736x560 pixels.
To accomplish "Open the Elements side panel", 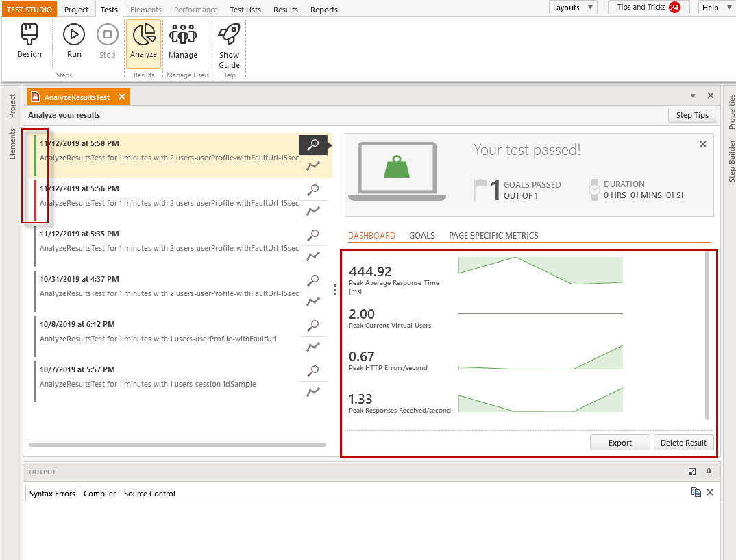I will (x=12, y=144).
